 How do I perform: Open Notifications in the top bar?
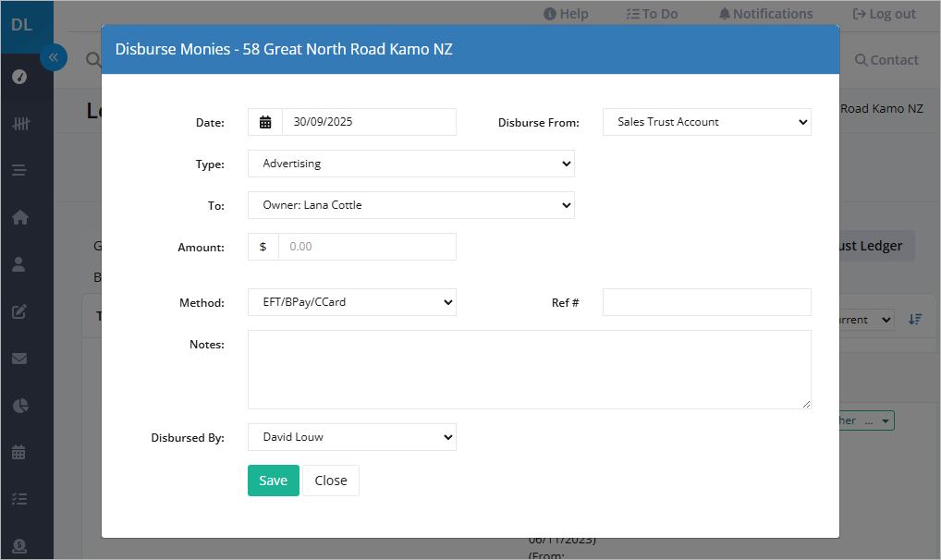765,14
